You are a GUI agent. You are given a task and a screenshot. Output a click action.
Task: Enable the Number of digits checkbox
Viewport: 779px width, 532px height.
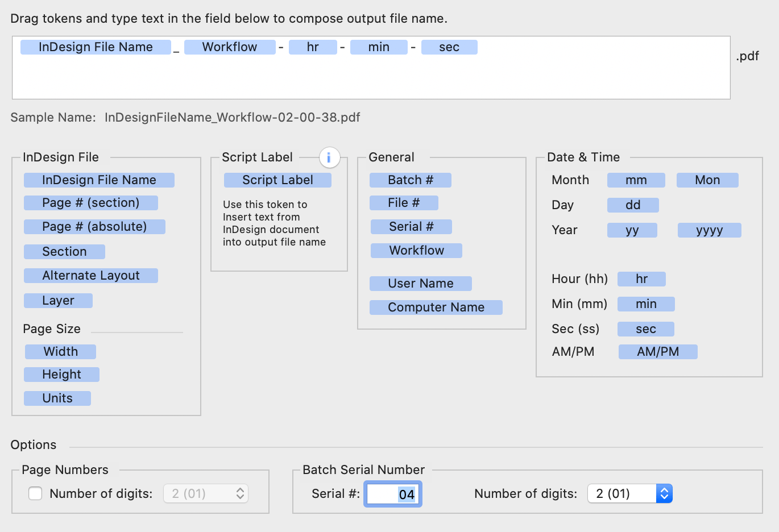[x=35, y=493]
